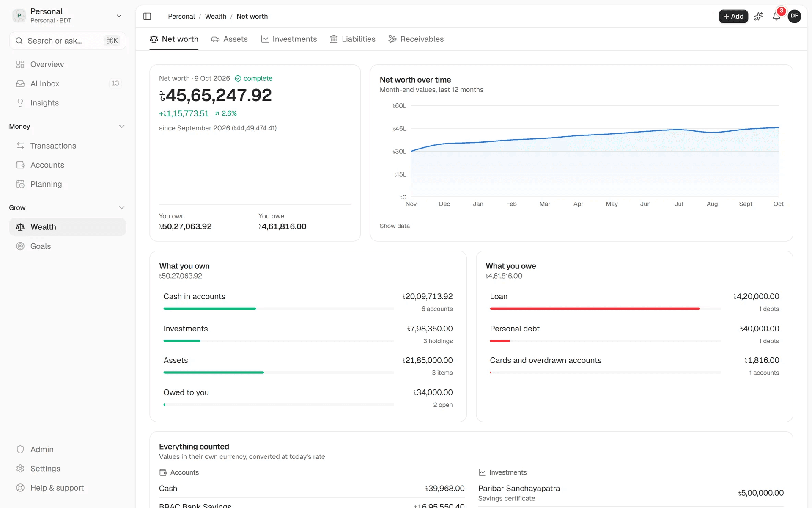
Task: Click the Goals target icon
Action: 20,246
